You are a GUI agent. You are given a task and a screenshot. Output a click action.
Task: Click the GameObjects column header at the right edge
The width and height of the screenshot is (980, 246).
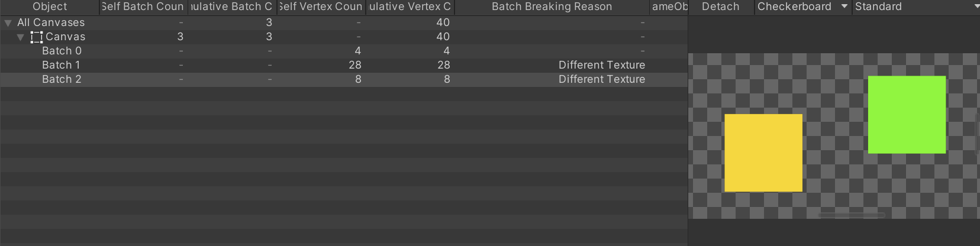(669, 7)
